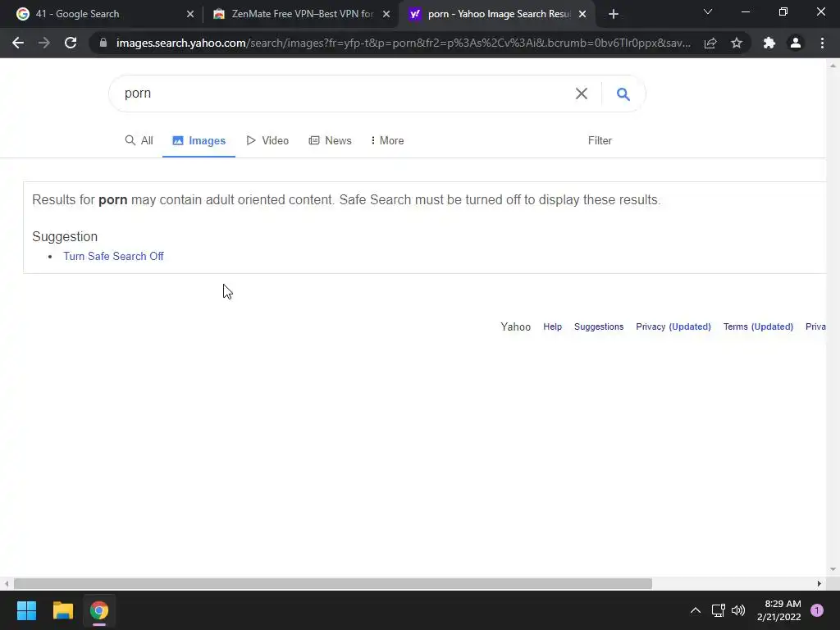
Task: Focus the Yahoo search input field
Action: pos(343,94)
